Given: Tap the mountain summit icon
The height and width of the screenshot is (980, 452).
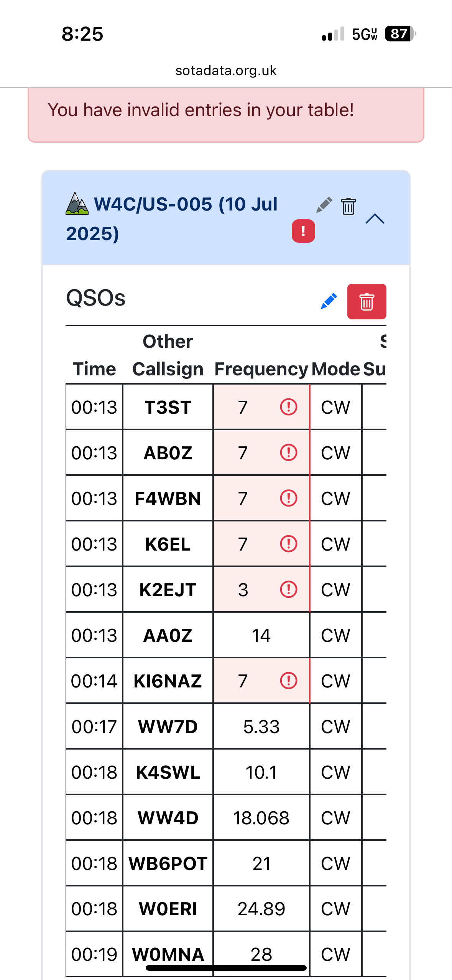Looking at the screenshot, I should [x=77, y=203].
